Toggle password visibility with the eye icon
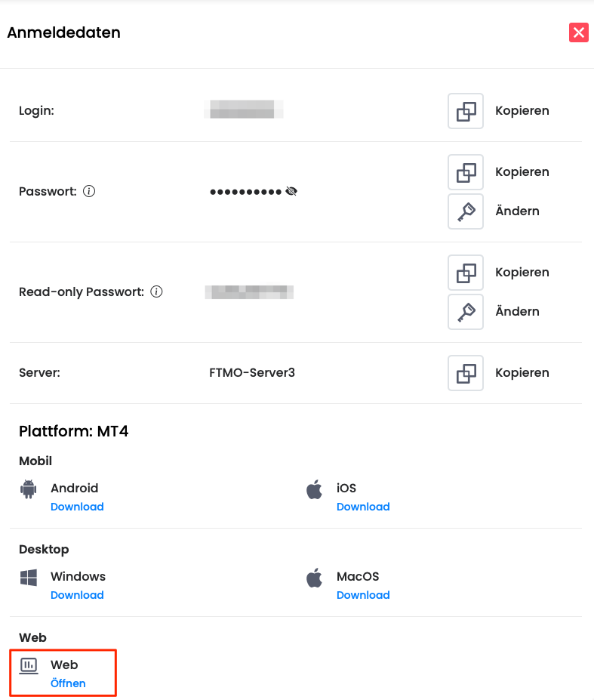 pyautogui.click(x=292, y=192)
